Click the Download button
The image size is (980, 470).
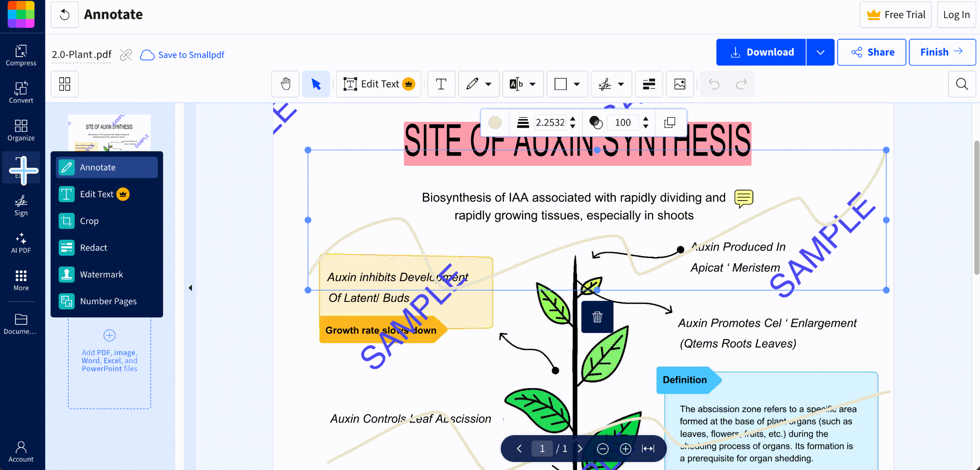click(x=761, y=52)
